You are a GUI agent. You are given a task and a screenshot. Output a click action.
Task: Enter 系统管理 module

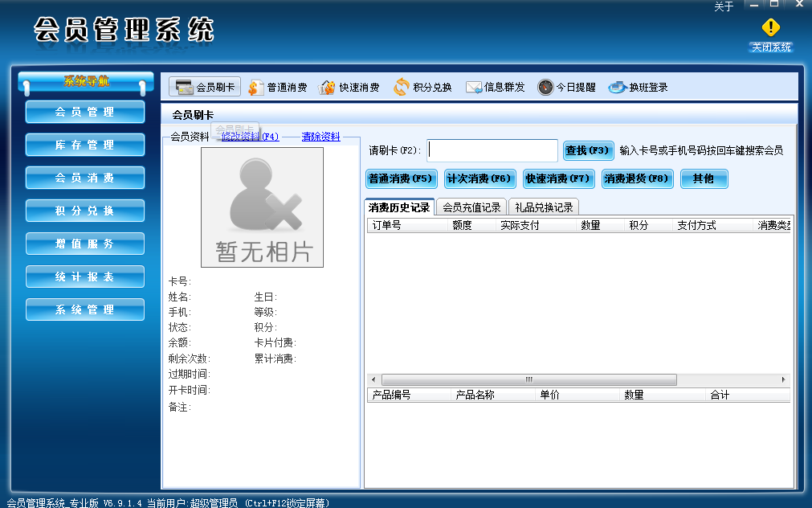[x=84, y=309]
